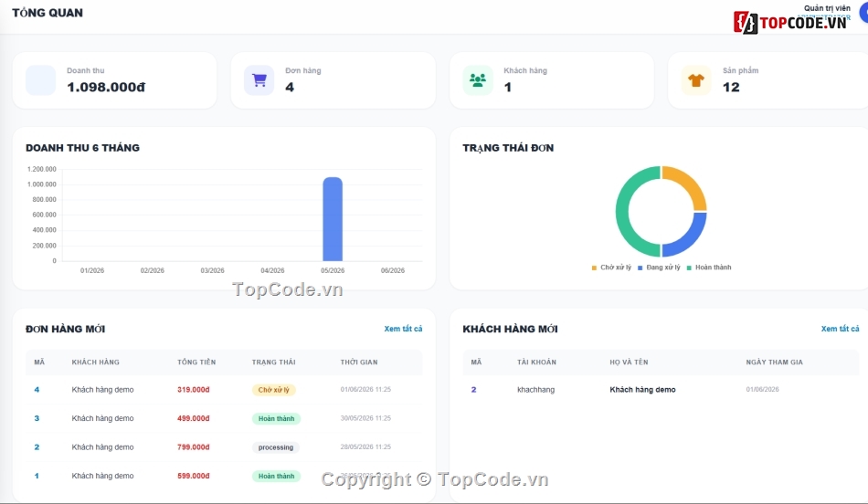Click the THỜI GIAN column header
Viewport: 868px width, 504px height.
coord(359,362)
